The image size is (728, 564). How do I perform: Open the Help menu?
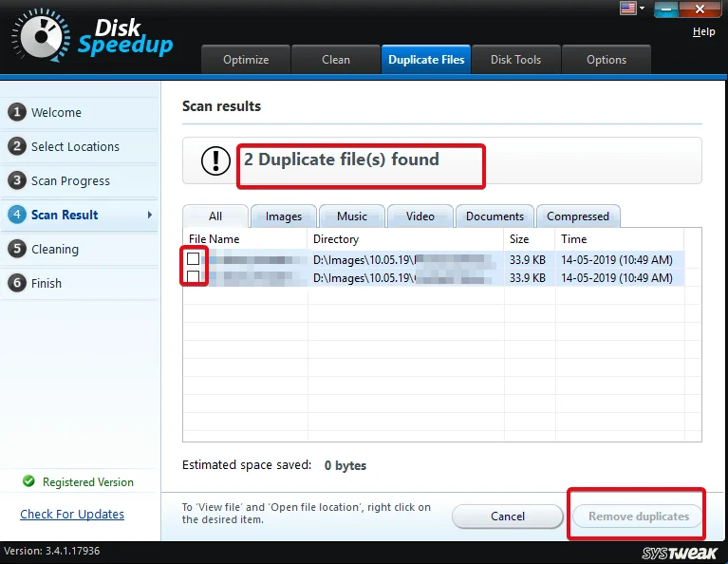pyautogui.click(x=703, y=31)
